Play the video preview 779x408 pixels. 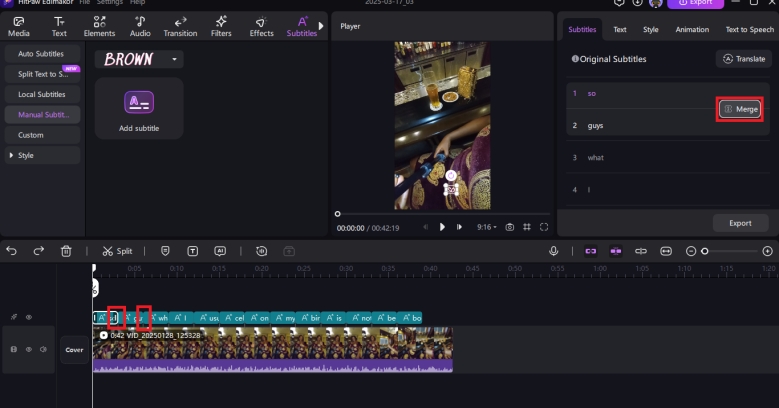pyautogui.click(x=442, y=227)
